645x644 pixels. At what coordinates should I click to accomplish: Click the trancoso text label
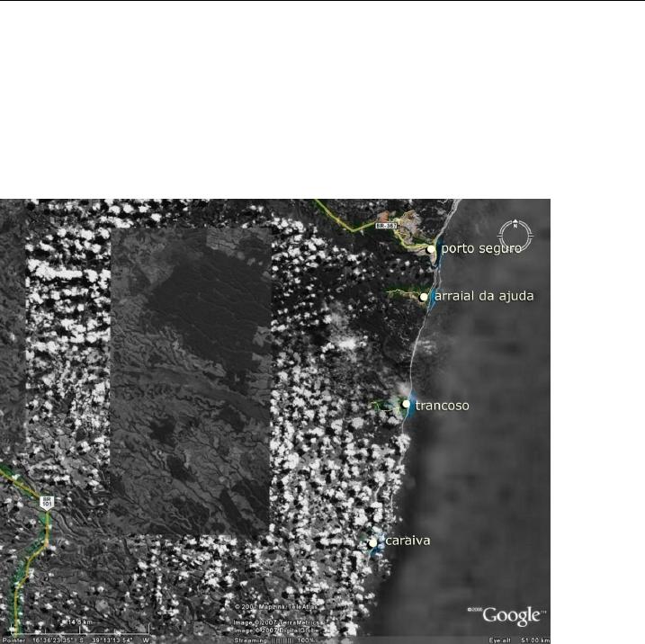click(x=442, y=406)
